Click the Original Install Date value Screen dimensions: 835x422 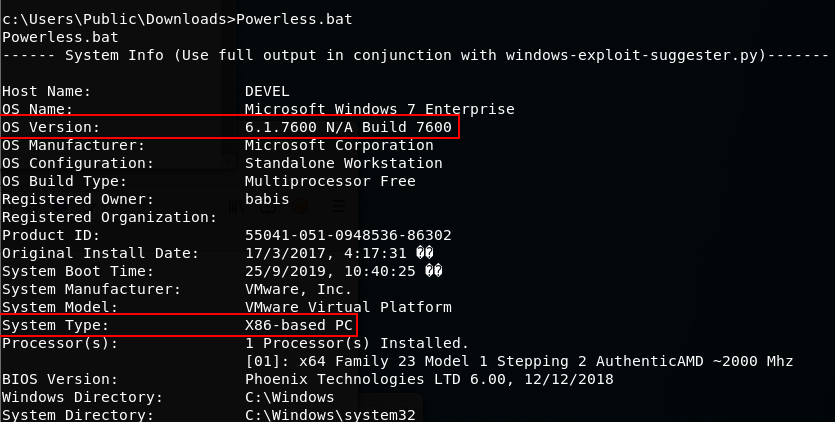(x=339, y=253)
